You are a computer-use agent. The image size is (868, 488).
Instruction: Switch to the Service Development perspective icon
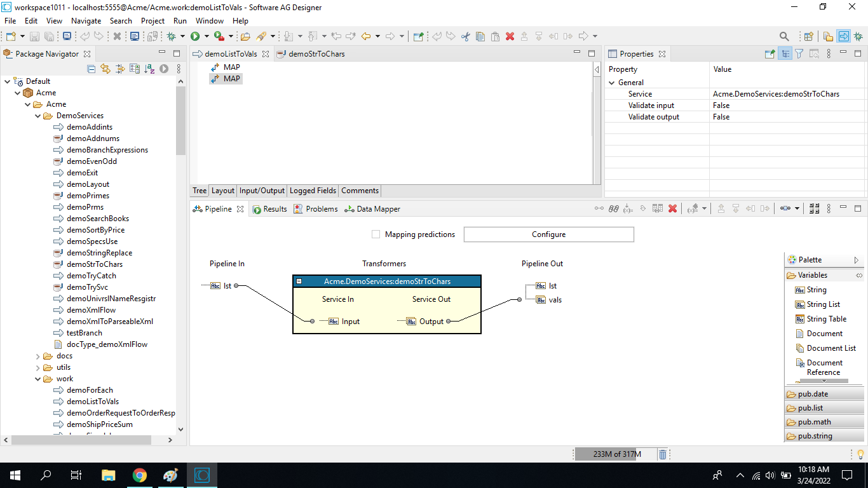point(843,36)
